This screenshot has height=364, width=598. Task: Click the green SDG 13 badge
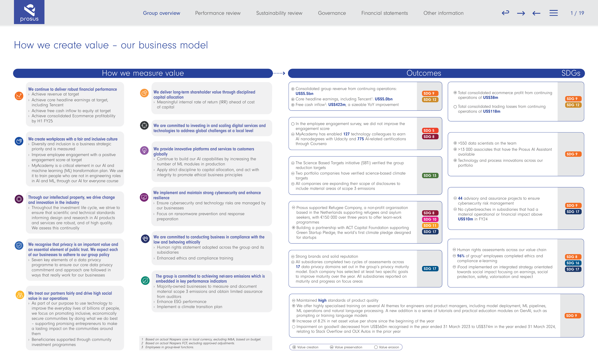[x=430, y=175]
